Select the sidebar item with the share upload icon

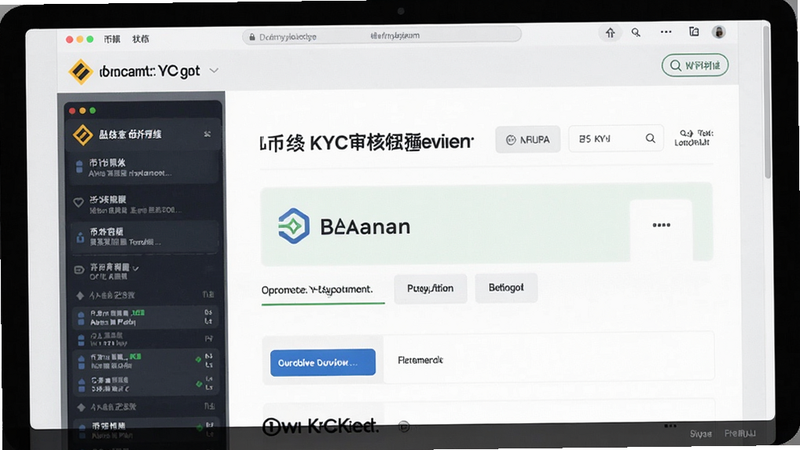point(143,237)
